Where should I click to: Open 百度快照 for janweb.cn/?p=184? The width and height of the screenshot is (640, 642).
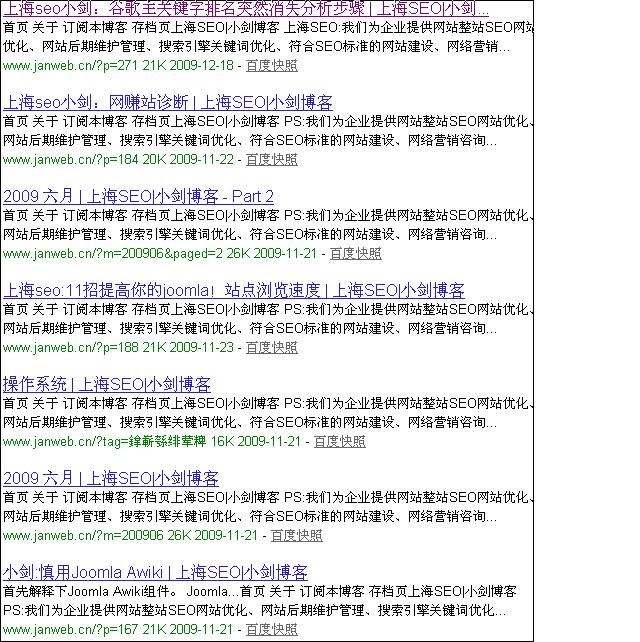click(271, 159)
